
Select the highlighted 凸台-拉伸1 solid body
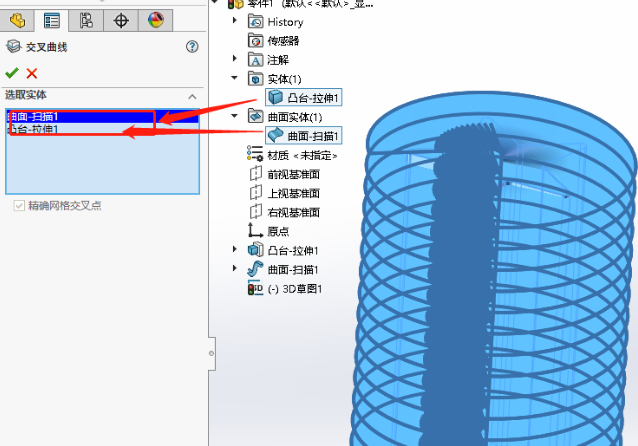point(304,97)
